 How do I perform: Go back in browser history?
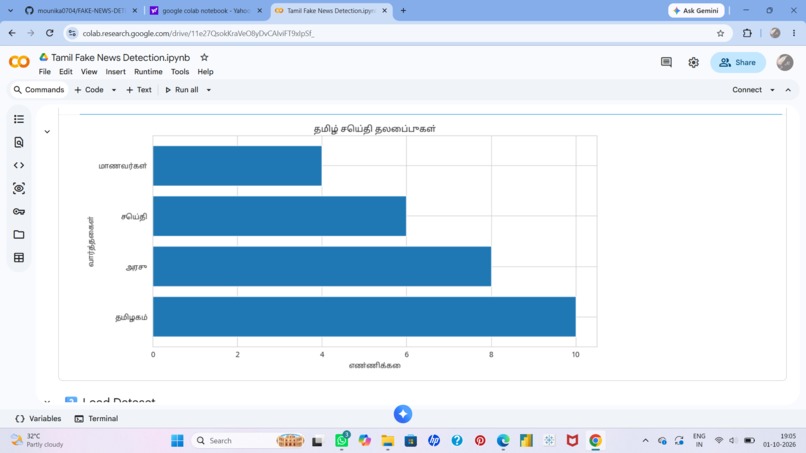point(12,33)
